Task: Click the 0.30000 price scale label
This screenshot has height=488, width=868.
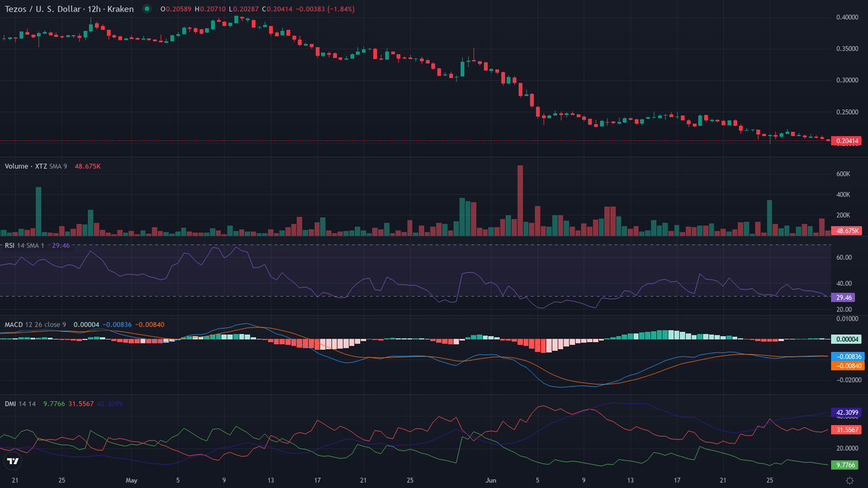Action: click(x=847, y=80)
